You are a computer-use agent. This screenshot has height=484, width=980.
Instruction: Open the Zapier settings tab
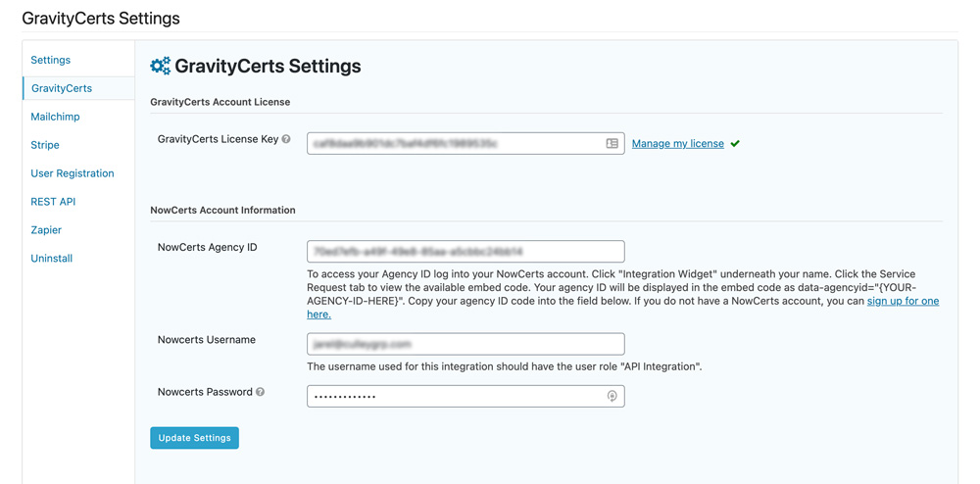pos(46,230)
